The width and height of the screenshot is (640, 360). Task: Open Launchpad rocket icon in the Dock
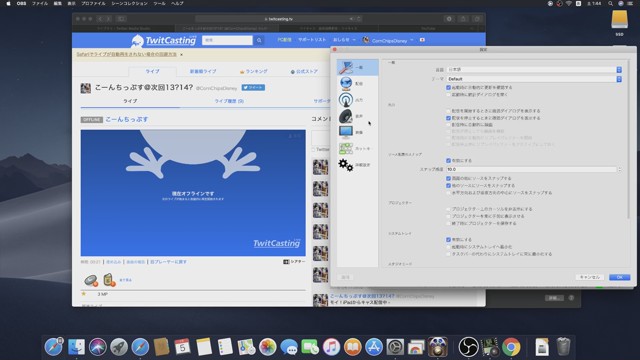pyautogui.click(x=119, y=347)
